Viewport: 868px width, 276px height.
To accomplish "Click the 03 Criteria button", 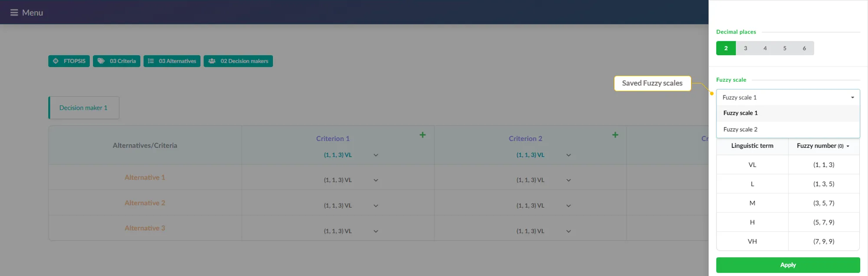I will 116,61.
